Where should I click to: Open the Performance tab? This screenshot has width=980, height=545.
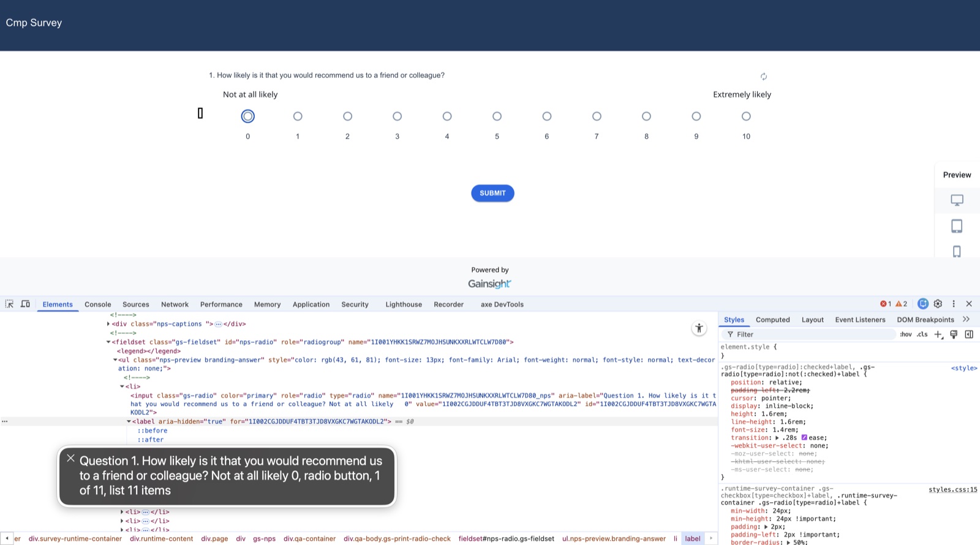coord(221,304)
